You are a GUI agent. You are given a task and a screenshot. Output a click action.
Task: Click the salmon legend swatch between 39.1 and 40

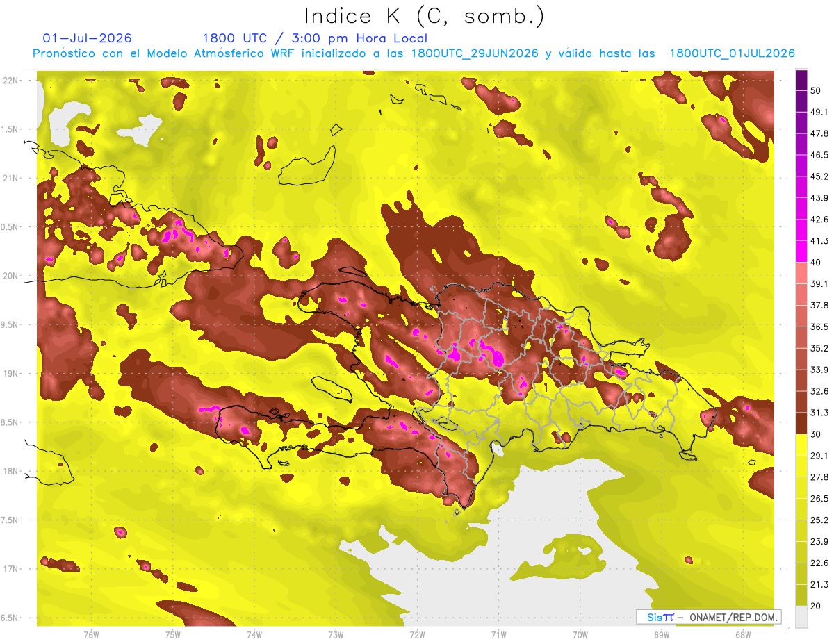click(x=801, y=273)
